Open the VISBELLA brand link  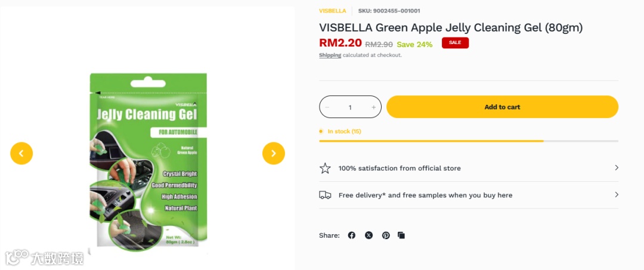(x=333, y=11)
